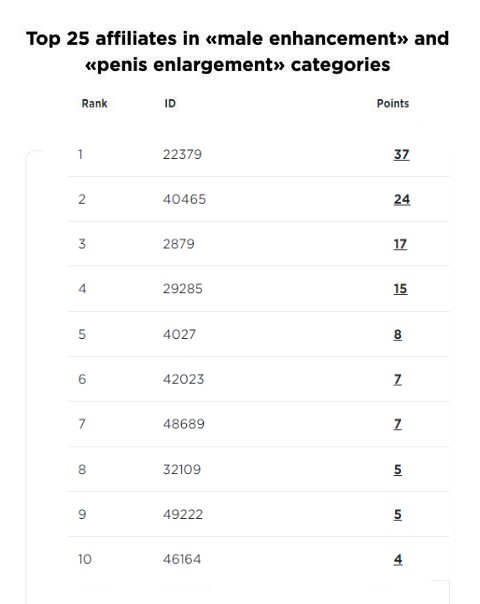The width and height of the screenshot is (480, 604).
Task: Select affiliate ID 22379 cell
Action: [182, 154]
